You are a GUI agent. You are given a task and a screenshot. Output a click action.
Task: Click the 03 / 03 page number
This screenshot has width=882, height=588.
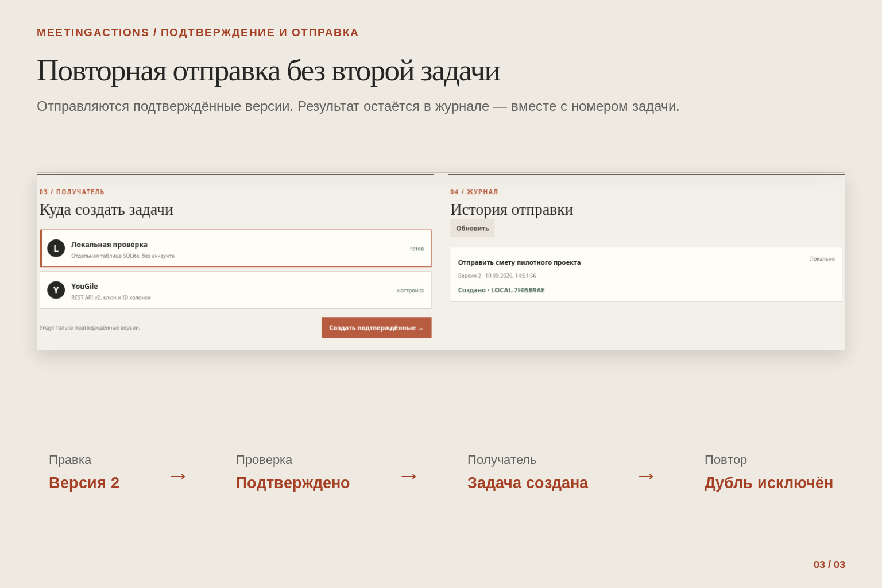(829, 564)
